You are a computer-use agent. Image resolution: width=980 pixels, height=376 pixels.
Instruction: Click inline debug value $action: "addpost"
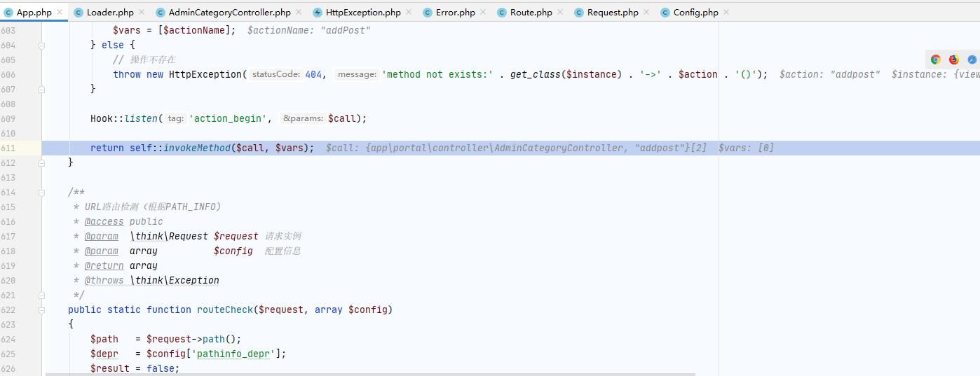coord(829,74)
